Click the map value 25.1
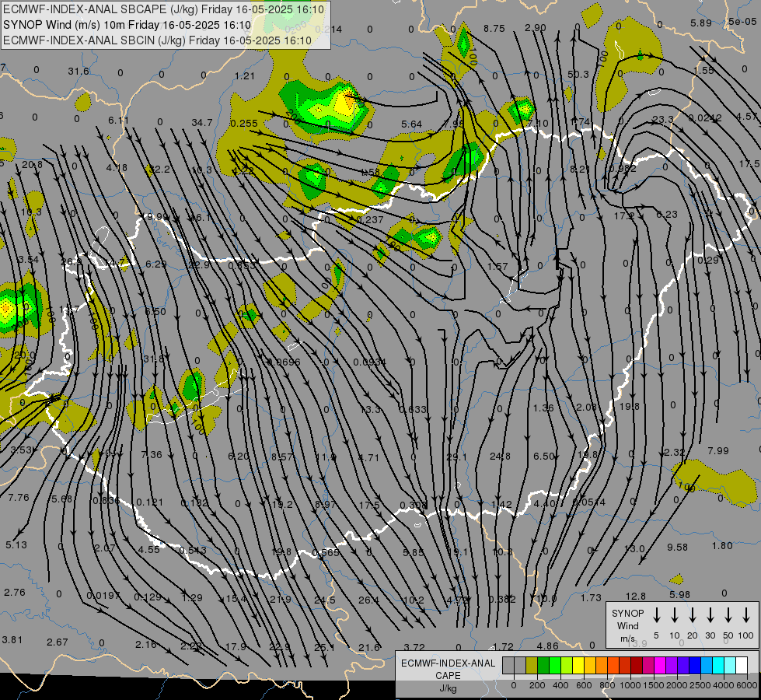 (325, 648)
